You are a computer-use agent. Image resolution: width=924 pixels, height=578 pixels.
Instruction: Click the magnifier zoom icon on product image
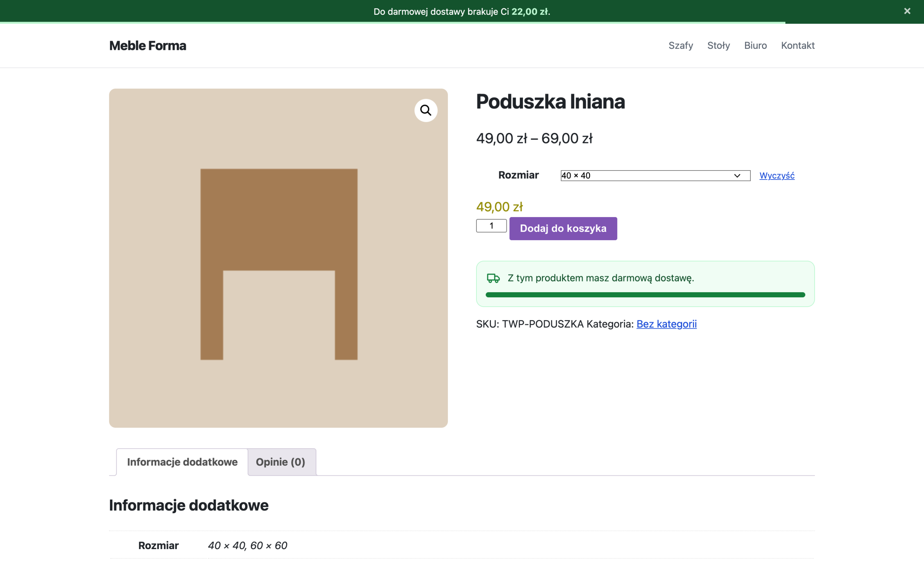[x=426, y=111]
